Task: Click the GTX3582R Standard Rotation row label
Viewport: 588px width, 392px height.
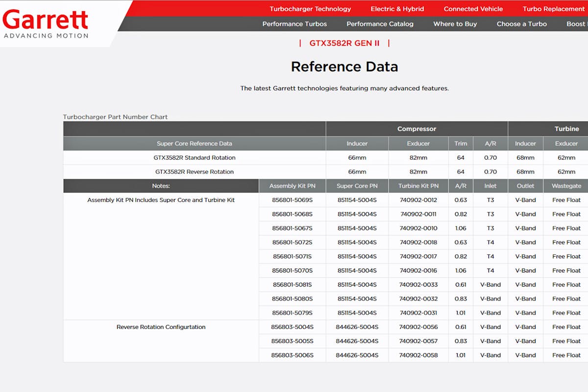Action: (195, 158)
